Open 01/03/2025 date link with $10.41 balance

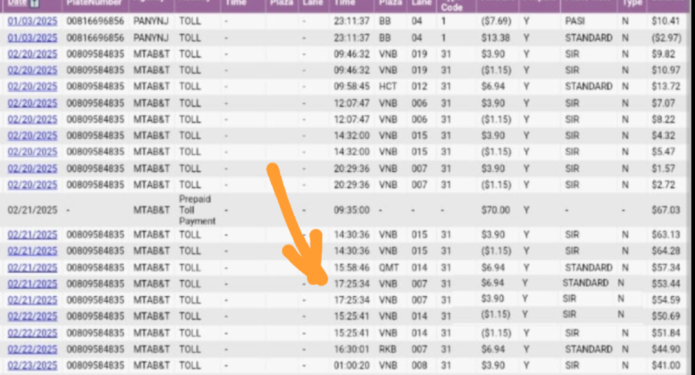(x=32, y=21)
